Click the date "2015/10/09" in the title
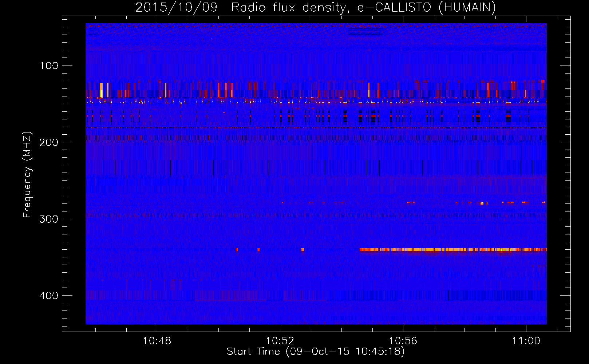This screenshot has width=589, height=364. pyautogui.click(x=176, y=8)
